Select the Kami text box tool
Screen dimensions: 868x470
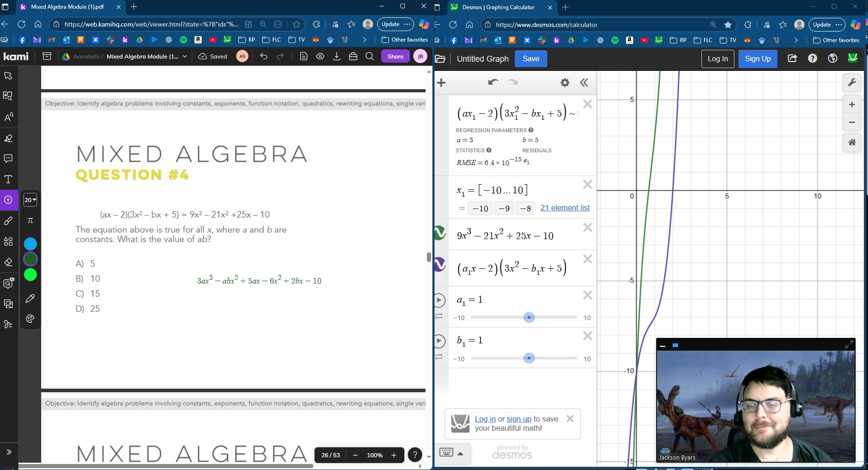click(x=8, y=179)
